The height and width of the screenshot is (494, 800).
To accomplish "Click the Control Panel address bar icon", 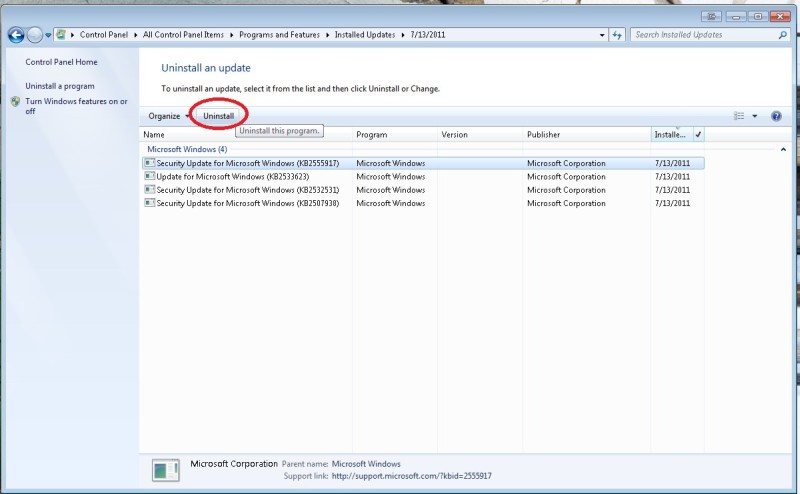I will pos(61,35).
